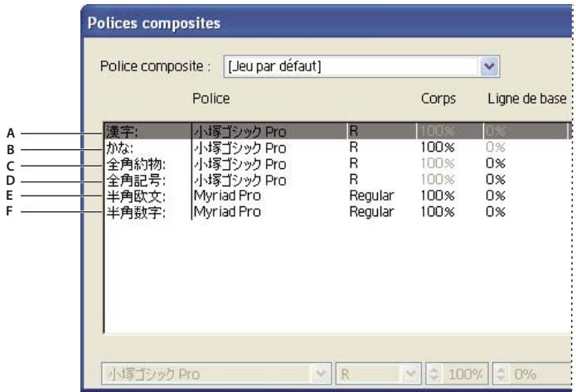Open the bottom font family dropdown

(321, 374)
